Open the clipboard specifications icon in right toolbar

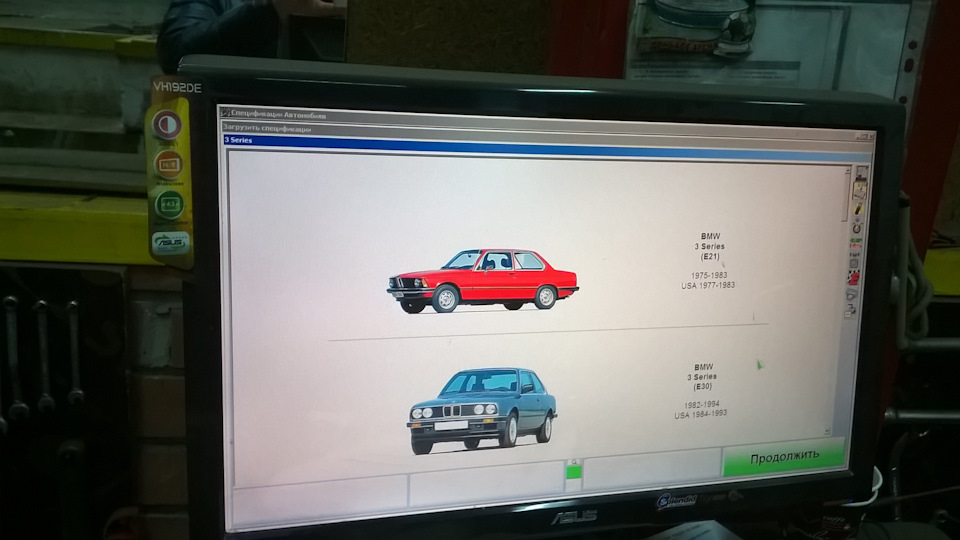tap(860, 190)
